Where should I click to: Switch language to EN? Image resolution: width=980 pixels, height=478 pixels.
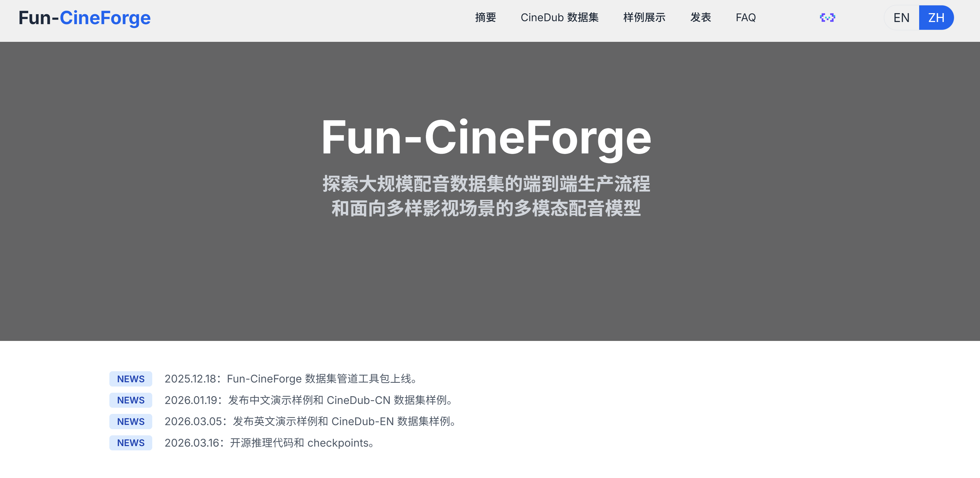[x=901, y=18]
